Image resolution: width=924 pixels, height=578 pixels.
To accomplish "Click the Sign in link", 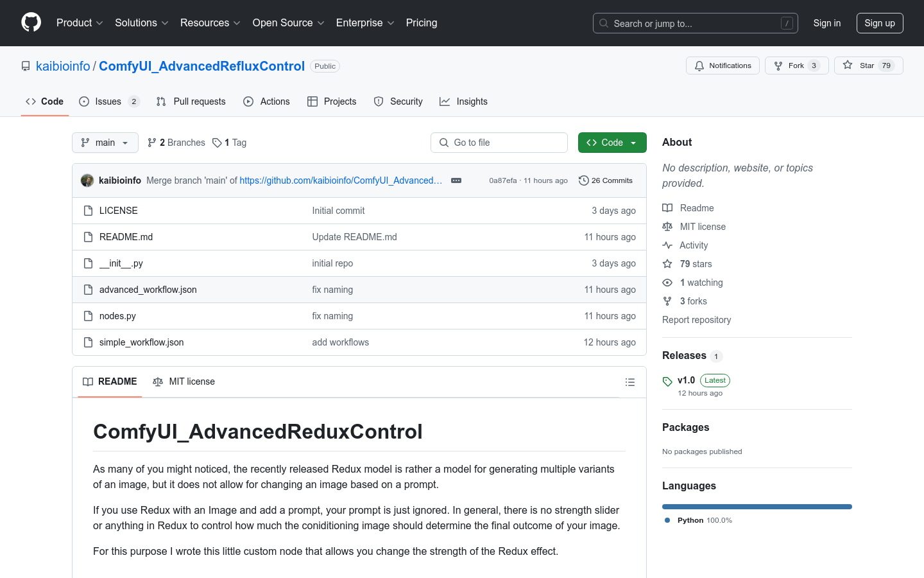I will pos(827,23).
